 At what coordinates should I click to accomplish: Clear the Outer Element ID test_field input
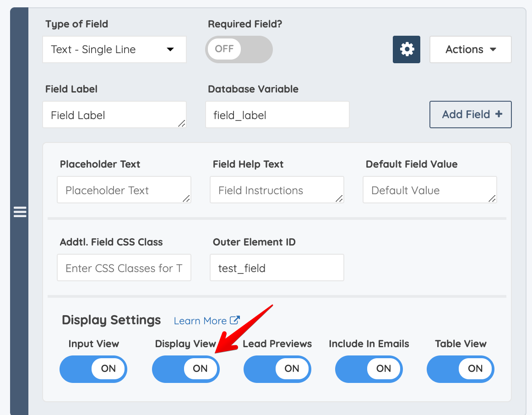[x=277, y=268]
